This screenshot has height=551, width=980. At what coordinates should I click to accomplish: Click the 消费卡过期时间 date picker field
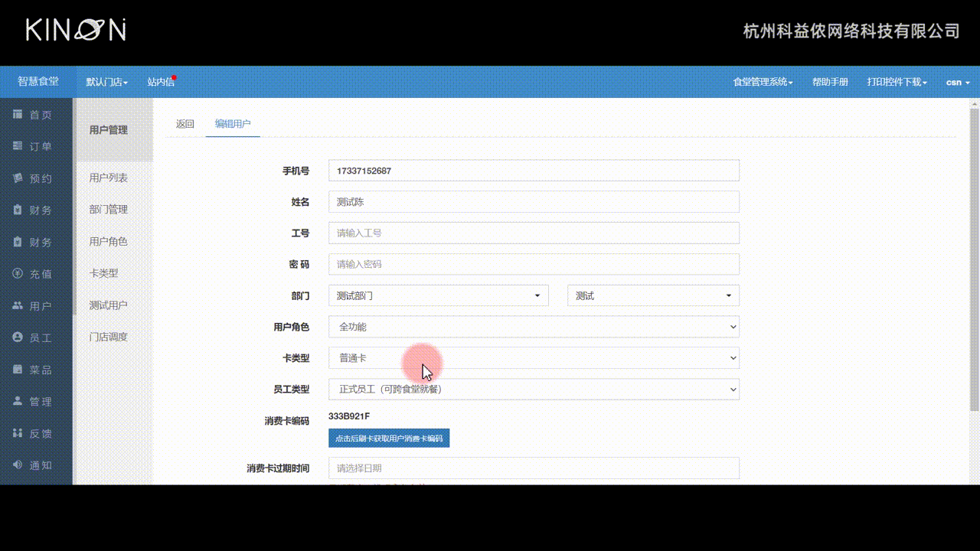(534, 468)
